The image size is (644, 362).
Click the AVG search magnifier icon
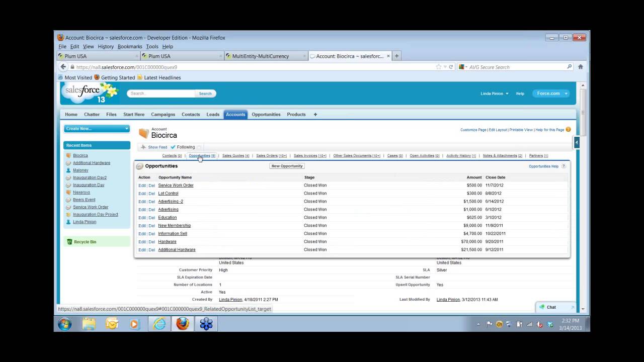pyautogui.click(x=570, y=67)
